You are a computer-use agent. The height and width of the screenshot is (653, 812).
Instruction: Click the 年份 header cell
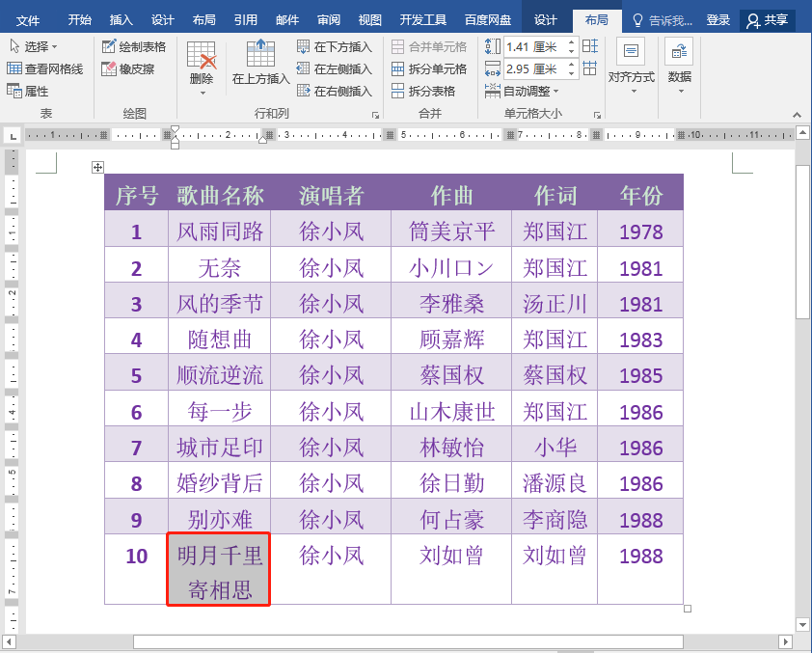[x=640, y=193]
